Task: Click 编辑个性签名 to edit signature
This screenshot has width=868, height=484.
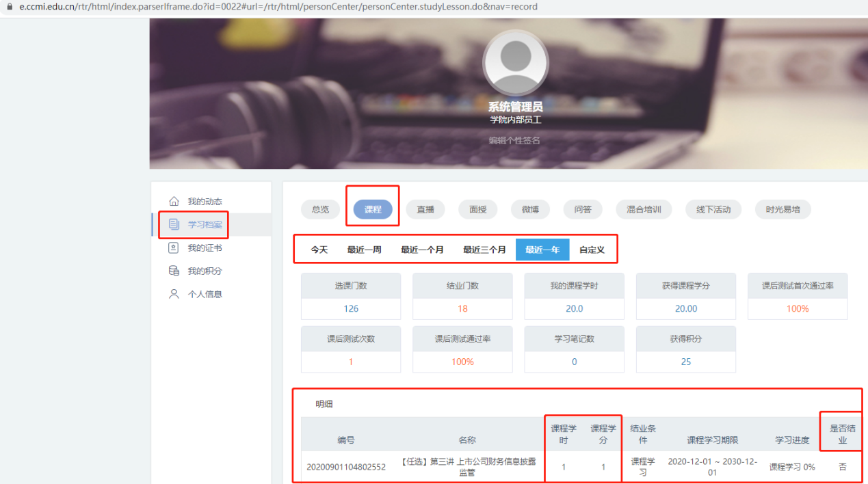Action: point(514,140)
